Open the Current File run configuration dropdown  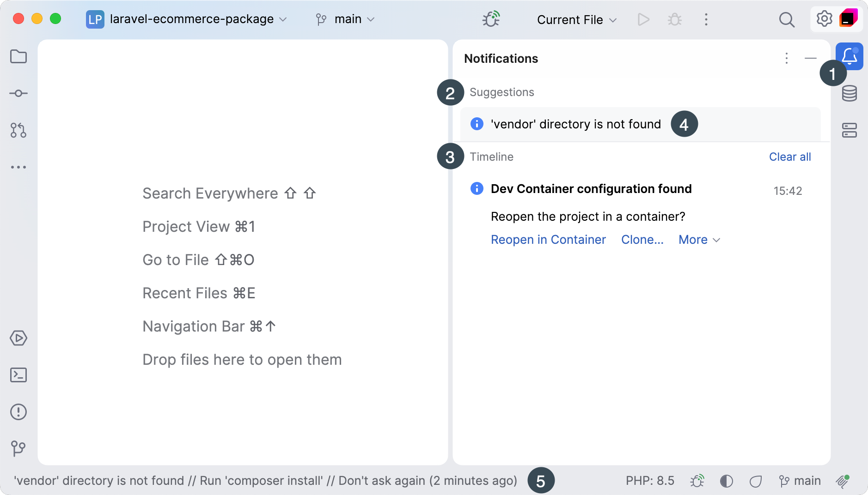(577, 20)
